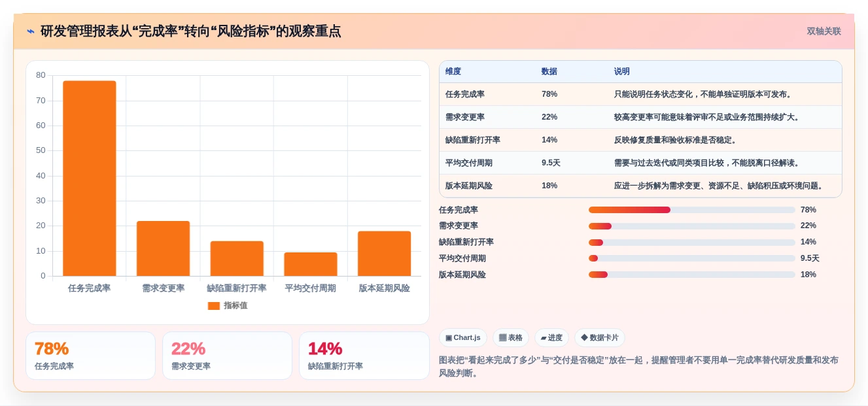868x406 pixels.
Task: Click the 指标值 legend label
Action: pyautogui.click(x=235, y=305)
